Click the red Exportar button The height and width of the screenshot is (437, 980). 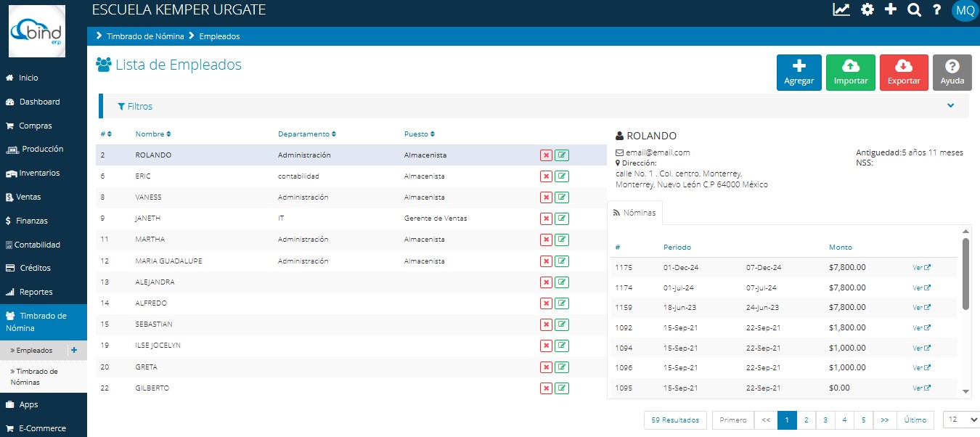[x=904, y=73]
